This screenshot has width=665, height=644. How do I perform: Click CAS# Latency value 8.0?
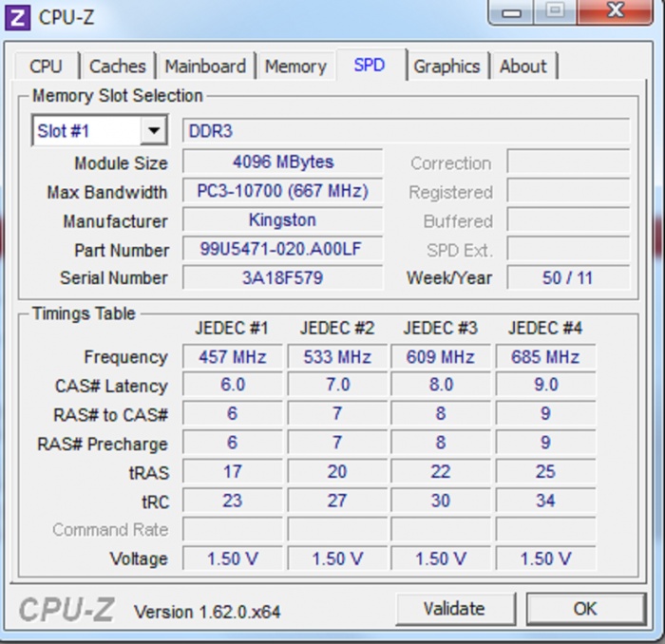coord(441,385)
